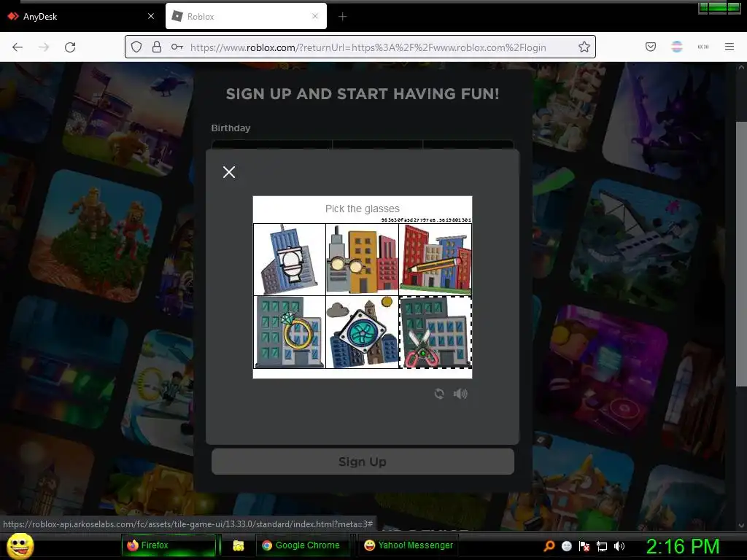The image size is (747, 560).
Task: Click the 2:16 PM clock
Action: click(x=682, y=546)
